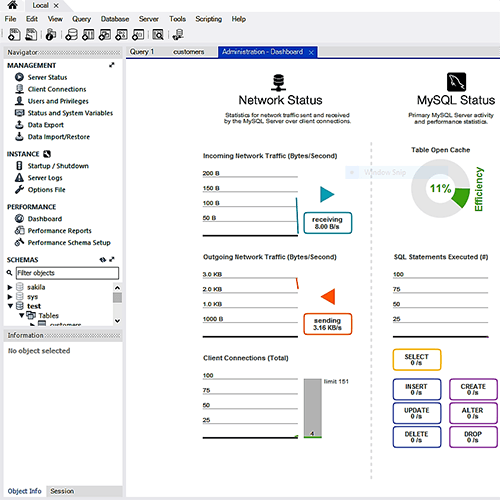Open the Performance Dashboard item
The width and height of the screenshot is (500, 500).
tap(45, 219)
